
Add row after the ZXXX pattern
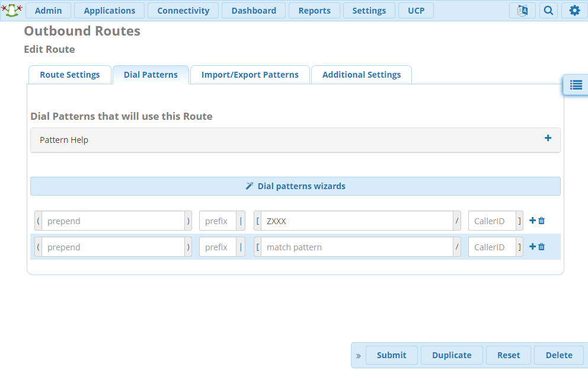point(532,221)
